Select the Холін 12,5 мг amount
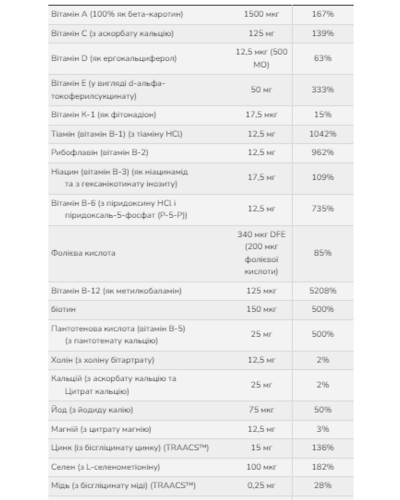The width and height of the screenshot is (400, 500). [261, 360]
